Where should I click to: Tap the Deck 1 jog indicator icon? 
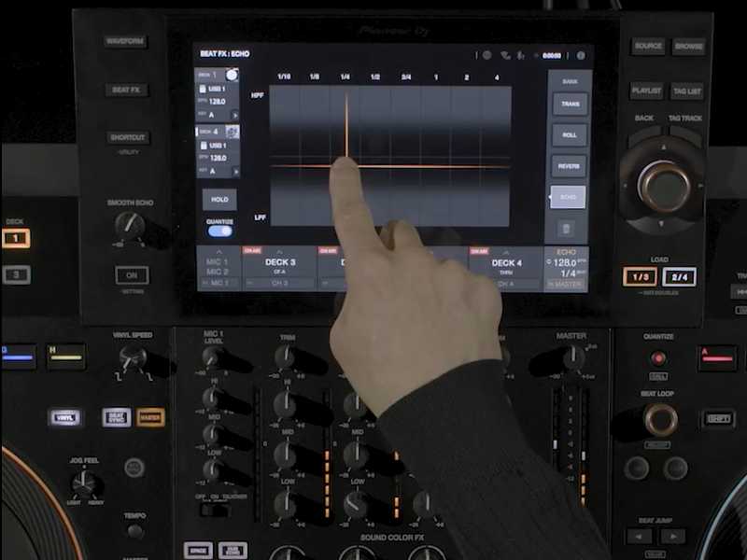click(x=232, y=75)
